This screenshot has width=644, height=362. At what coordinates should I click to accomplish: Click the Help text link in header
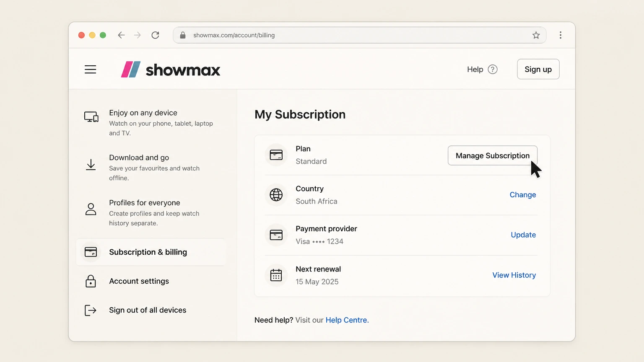pyautogui.click(x=475, y=70)
